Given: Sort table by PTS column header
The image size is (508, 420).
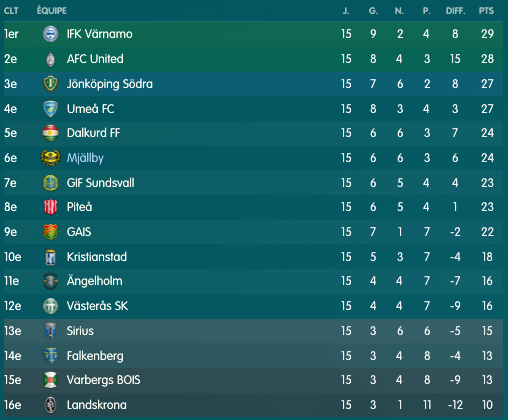Looking at the screenshot, I should pyautogui.click(x=486, y=11).
